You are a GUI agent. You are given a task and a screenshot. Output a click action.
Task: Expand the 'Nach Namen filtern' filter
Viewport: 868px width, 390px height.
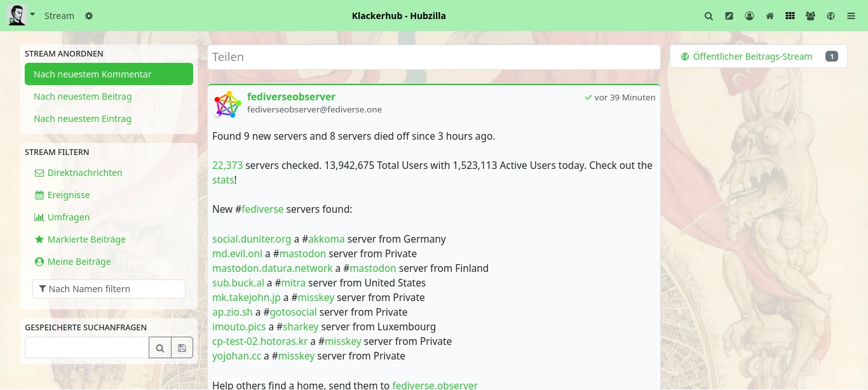pyautogui.click(x=109, y=289)
